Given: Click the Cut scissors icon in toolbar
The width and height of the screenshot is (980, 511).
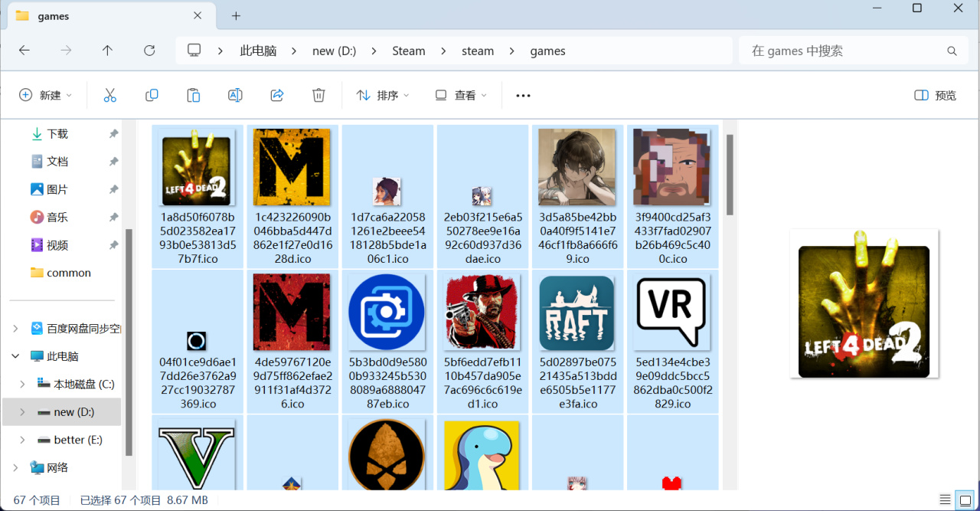Looking at the screenshot, I should point(109,95).
